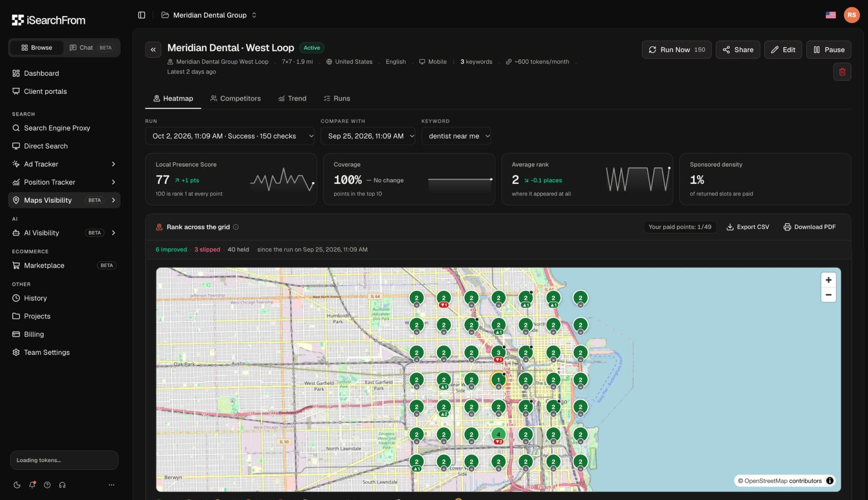Click the map pin showing rank 4
Image resolution: width=868 pixels, height=500 pixels.
(498, 435)
